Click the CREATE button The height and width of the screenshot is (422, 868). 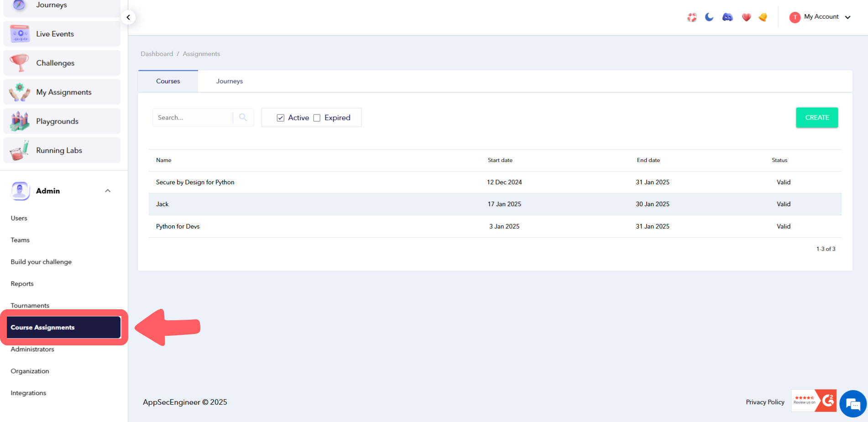coord(817,117)
